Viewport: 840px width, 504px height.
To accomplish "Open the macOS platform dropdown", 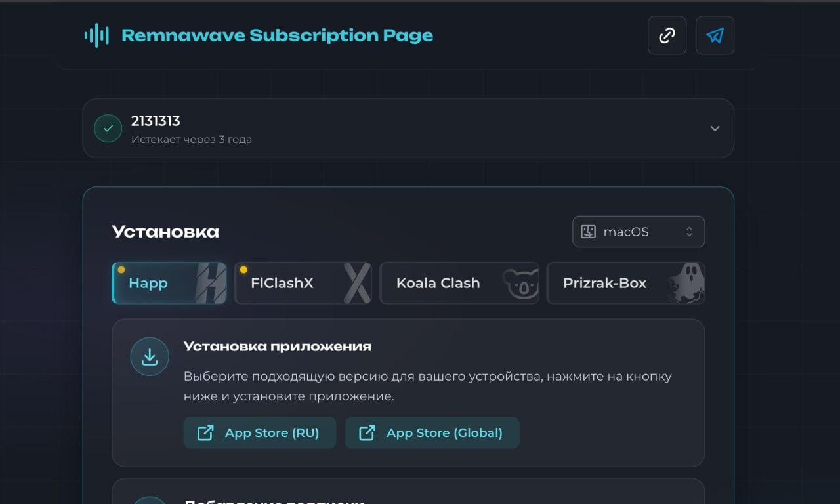I will 637,232.
